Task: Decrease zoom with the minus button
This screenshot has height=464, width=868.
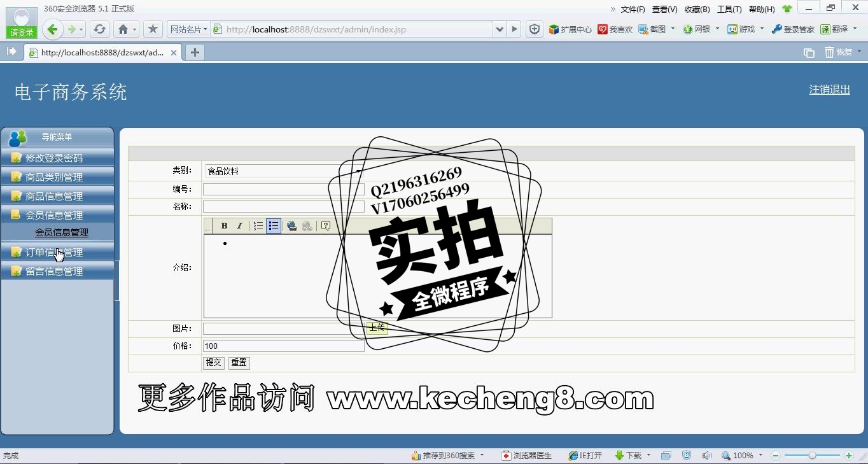Action: click(x=776, y=456)
